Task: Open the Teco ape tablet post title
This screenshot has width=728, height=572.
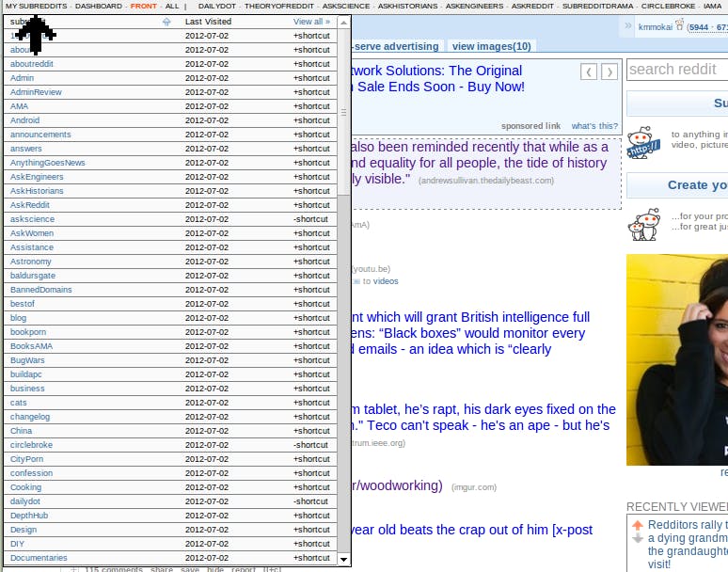Action: [483, 418]
